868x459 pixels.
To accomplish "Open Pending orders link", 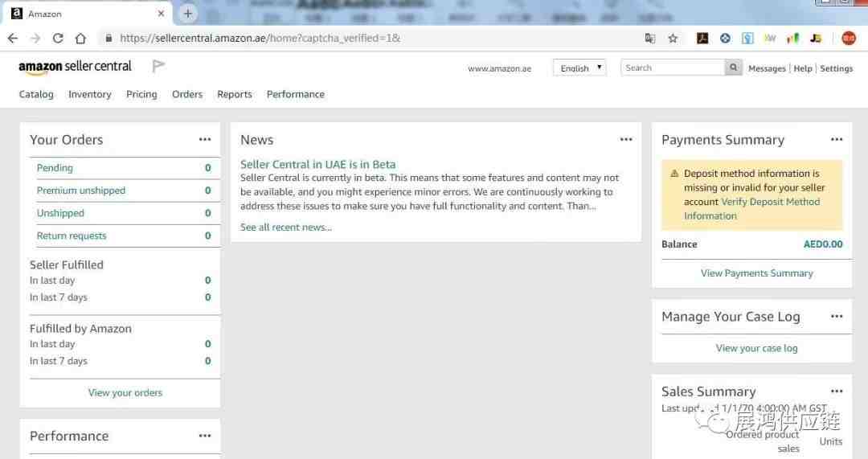I will point(55,168).
